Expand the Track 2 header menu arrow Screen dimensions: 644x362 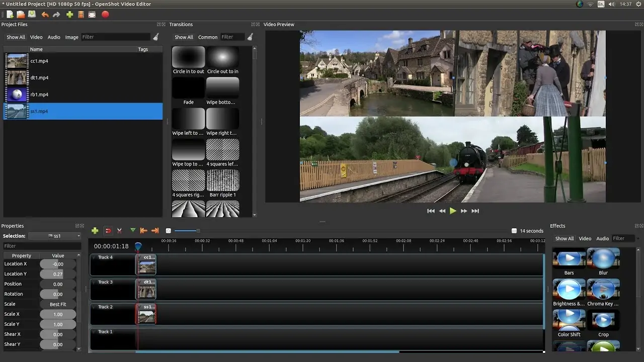click(x=94, y=307)
